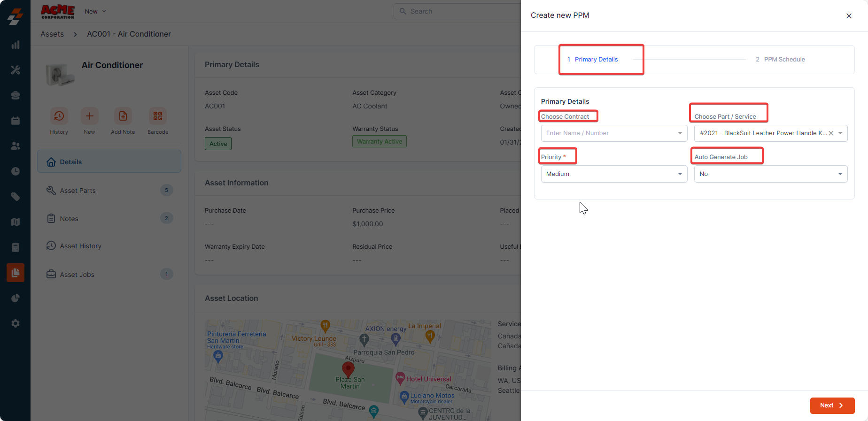Open the Auto Generate Job dropdown

pyautogui.click(x=770, y=174)
